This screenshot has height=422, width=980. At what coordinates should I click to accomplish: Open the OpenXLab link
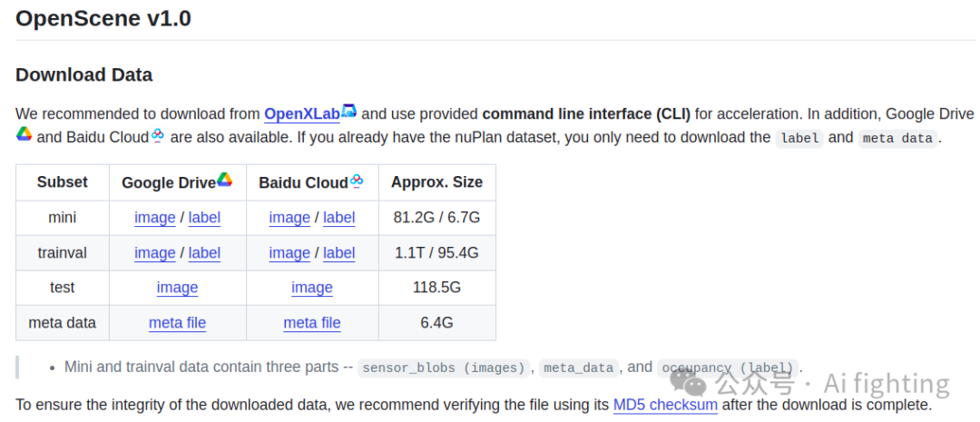click(301, 114)
